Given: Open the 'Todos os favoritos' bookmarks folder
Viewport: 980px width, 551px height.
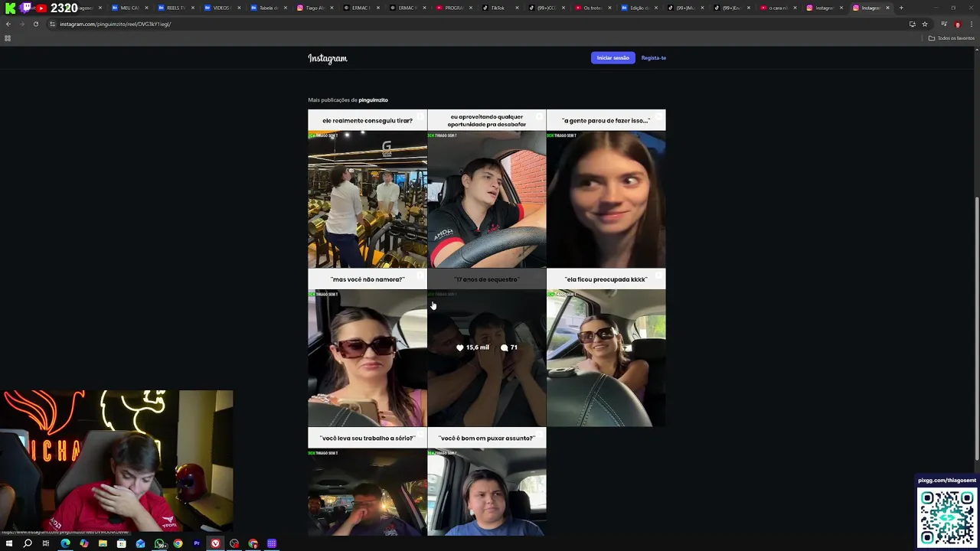Looking at the screenshot, I should click(951, 38).
